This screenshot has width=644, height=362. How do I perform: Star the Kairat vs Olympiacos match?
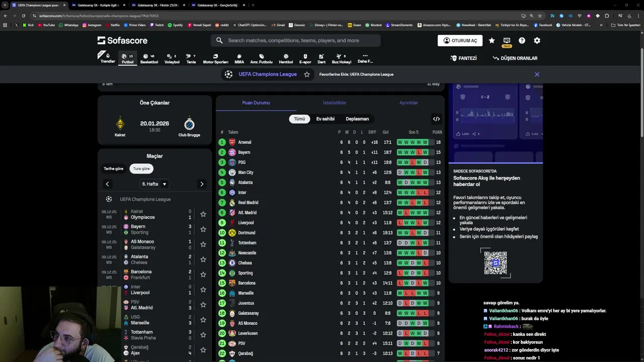click(203, 214)
